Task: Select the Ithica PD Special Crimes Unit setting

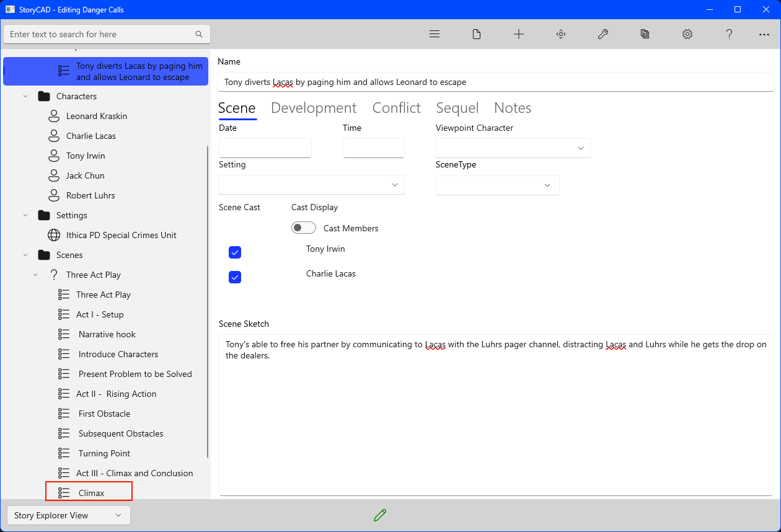Action: 121,235
